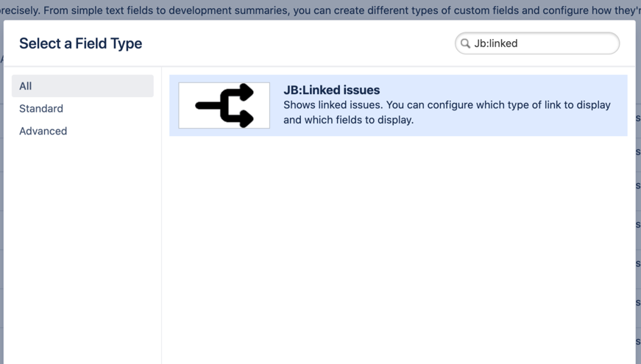Switch to the Standard category
Viewport: 641px width, 364px height.
click(82, 109)
